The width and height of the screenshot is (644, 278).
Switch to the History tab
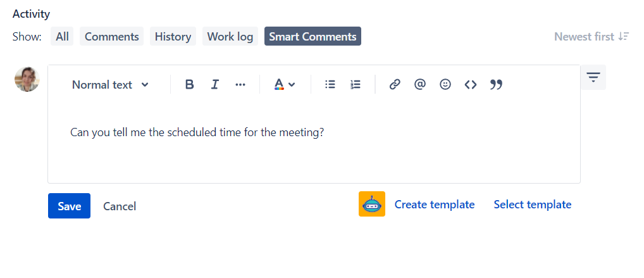(173, 36)
